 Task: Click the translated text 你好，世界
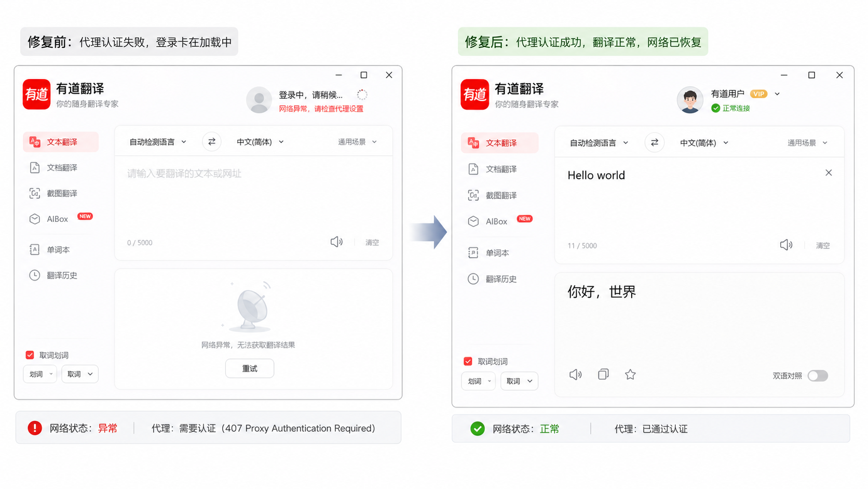coord(602,292)
